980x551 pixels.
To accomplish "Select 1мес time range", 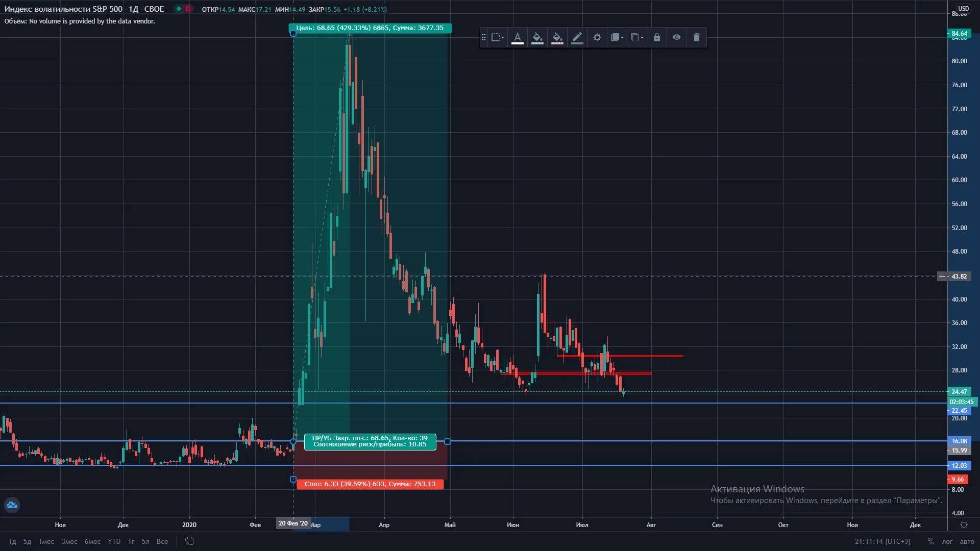I will [46, 541].
